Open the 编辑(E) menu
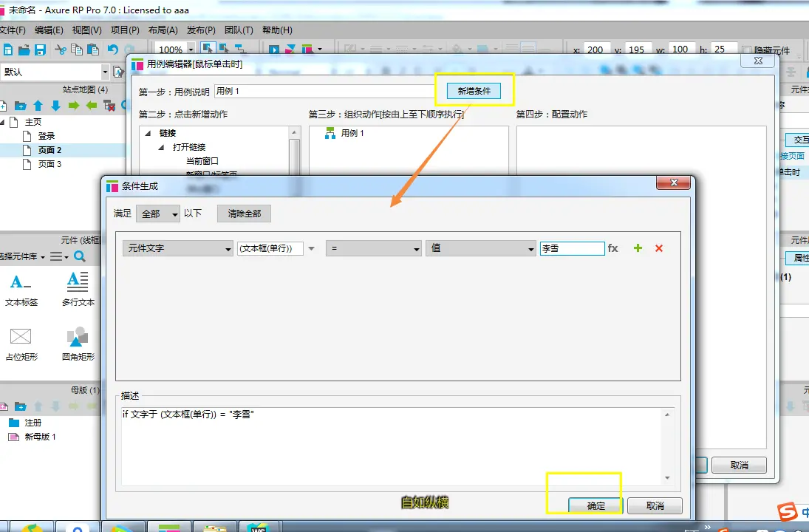The height and width of the screenshot is (532, 809). 49,30
